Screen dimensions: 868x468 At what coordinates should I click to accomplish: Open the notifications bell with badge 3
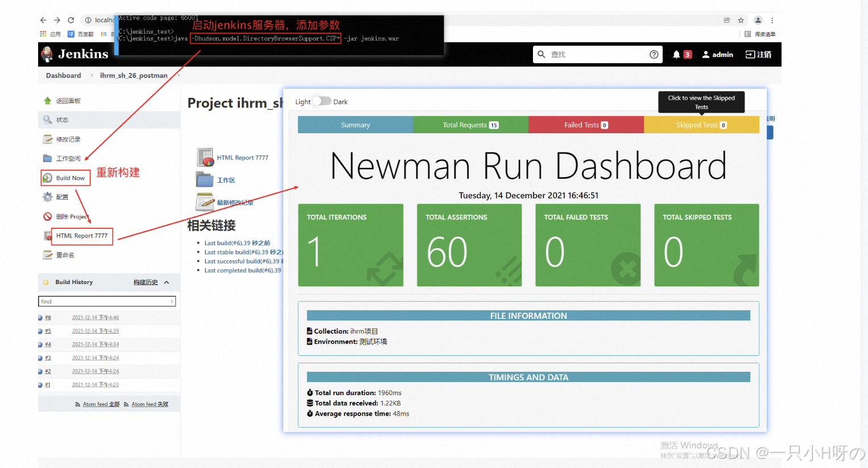click(681, 55)
